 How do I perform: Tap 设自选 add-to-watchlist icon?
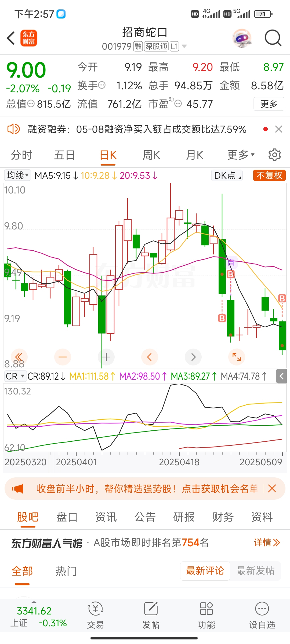point(262,616)
